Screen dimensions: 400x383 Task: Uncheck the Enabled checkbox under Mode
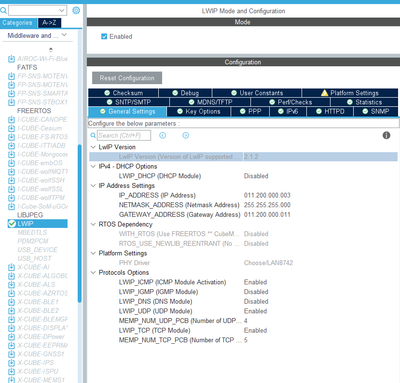tap(104, 36)
